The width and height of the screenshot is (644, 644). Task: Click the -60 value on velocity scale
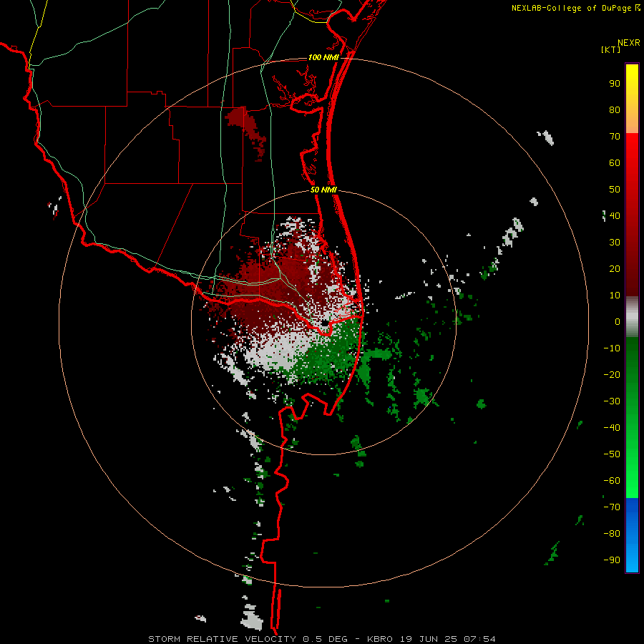point(612,481)
